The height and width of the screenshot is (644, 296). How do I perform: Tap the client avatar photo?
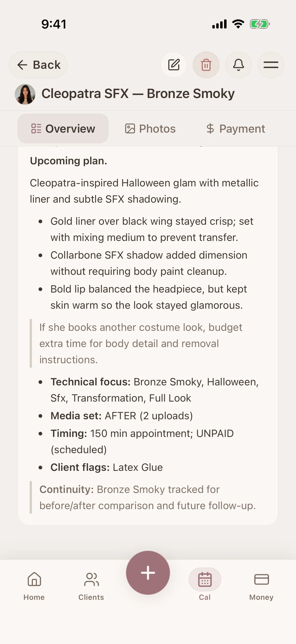coord(25,94)
